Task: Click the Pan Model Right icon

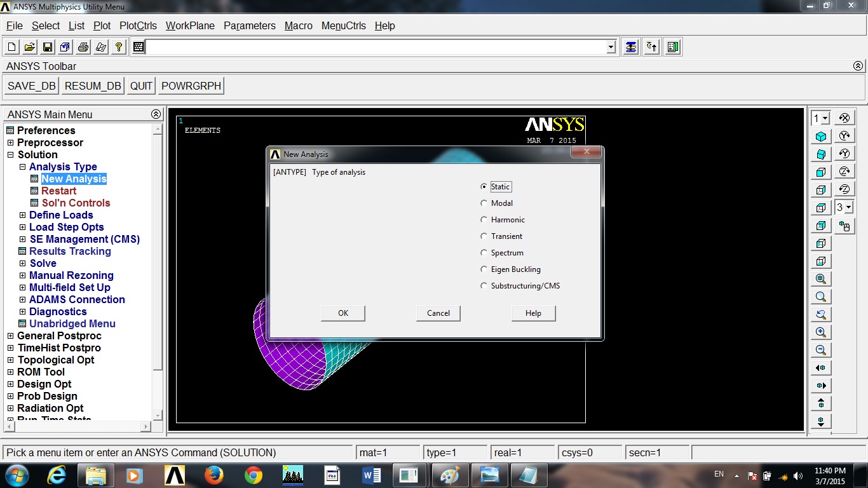Action: pos(821,386)
